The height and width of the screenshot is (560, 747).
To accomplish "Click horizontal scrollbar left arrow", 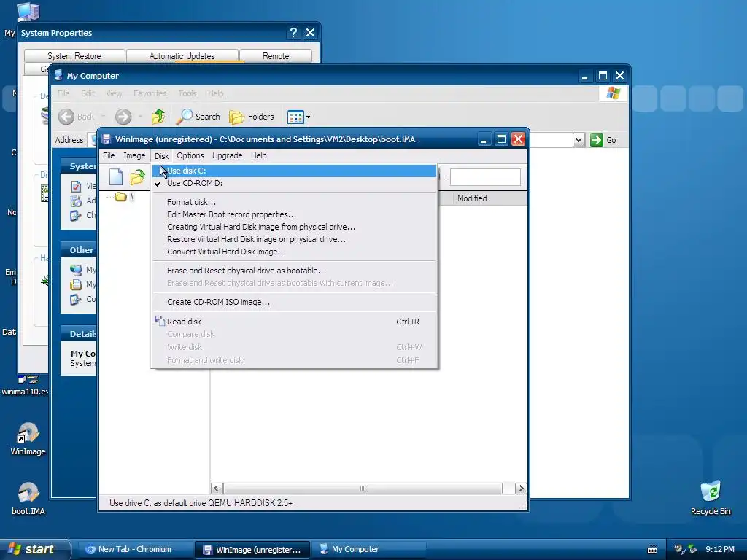I will [x=217, y=488].
